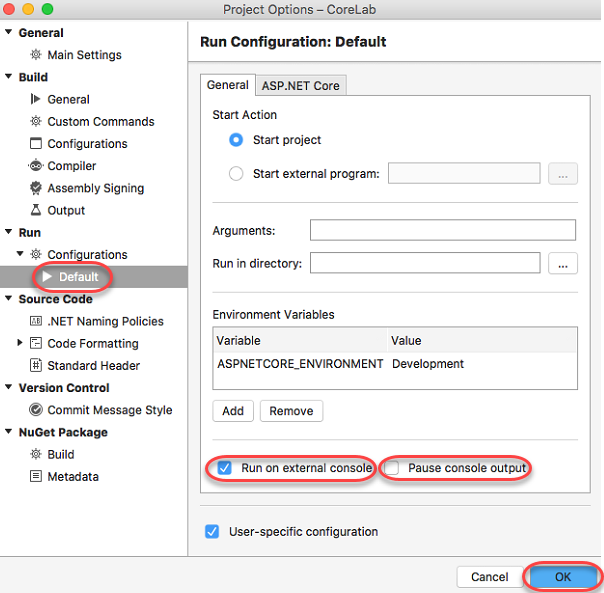Click Commit Message Style checkmark icon
This screenshot has width=604, height=593.
(36, 410)
